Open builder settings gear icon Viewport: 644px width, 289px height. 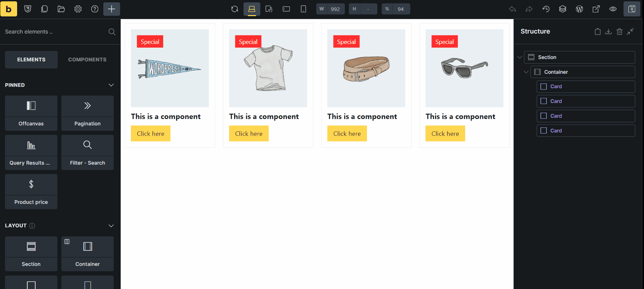click(x=78, y=9)
